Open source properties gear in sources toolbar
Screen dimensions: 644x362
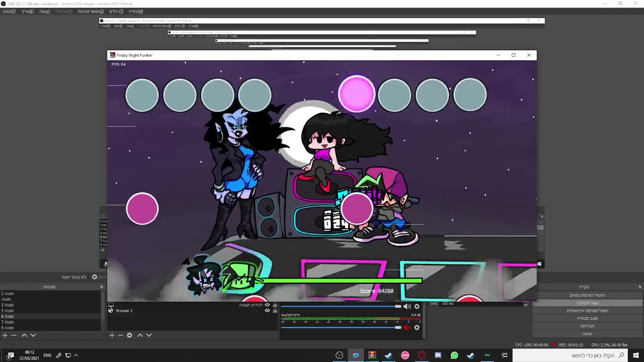[x=129, y=335]
